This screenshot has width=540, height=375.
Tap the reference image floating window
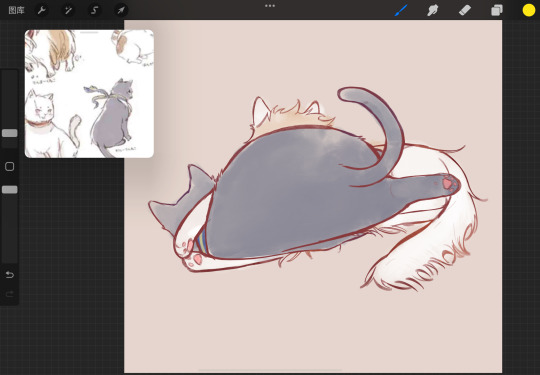click(89, 94)
